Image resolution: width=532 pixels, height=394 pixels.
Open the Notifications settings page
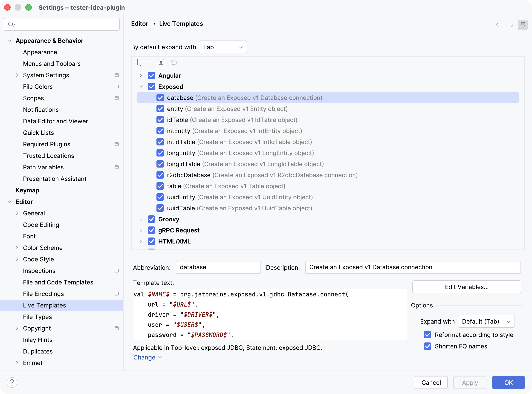41,110
